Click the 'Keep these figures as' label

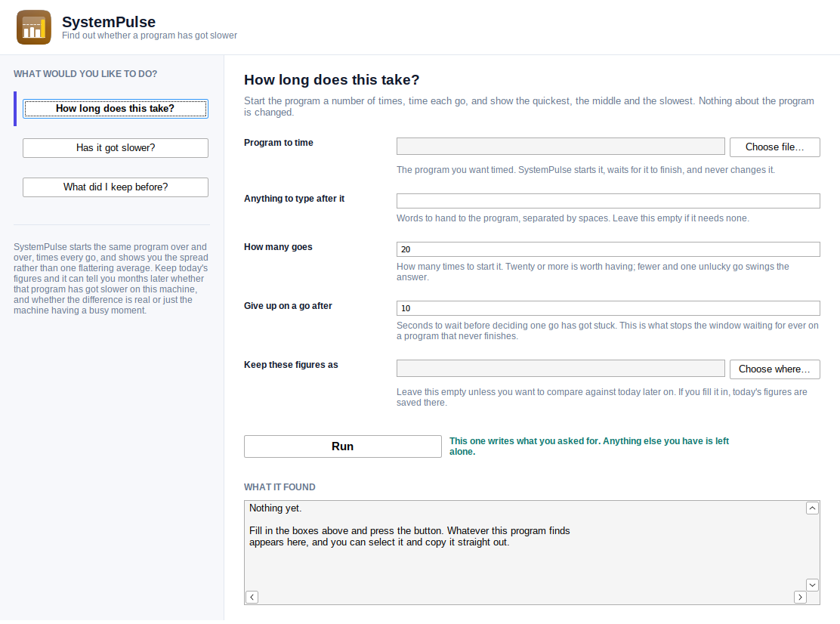(x=291, y=364)
